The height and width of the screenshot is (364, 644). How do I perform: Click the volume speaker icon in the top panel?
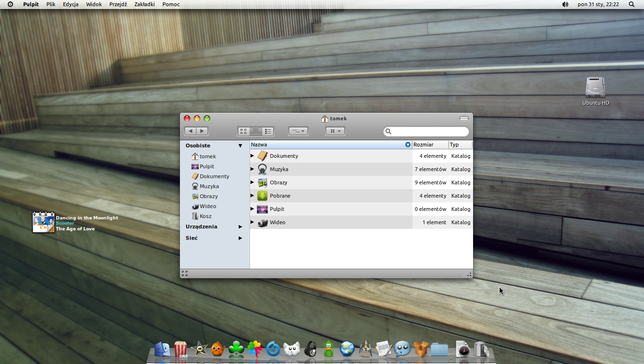pyautogui.click(x=565, y=4)
